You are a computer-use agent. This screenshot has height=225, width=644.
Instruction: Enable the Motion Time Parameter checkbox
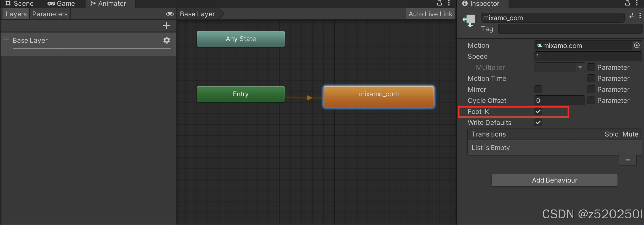(x=591, y=78)
